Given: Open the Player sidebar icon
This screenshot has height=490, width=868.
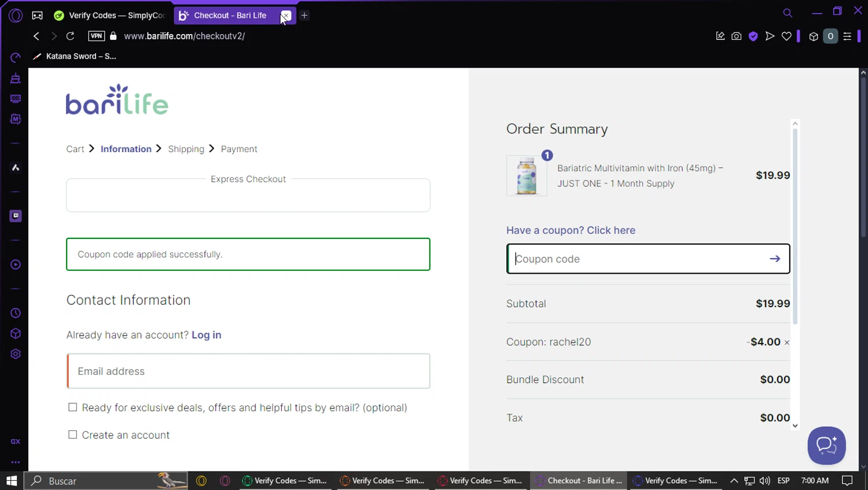Looking at the screenshot, I should click(16, 264).
